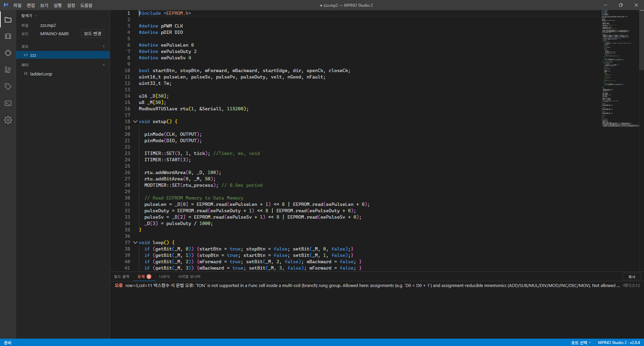644x346 pixels.
Task: Open the tag icon in sidebar
Action: pyautogui.click(x=8, y=86)
